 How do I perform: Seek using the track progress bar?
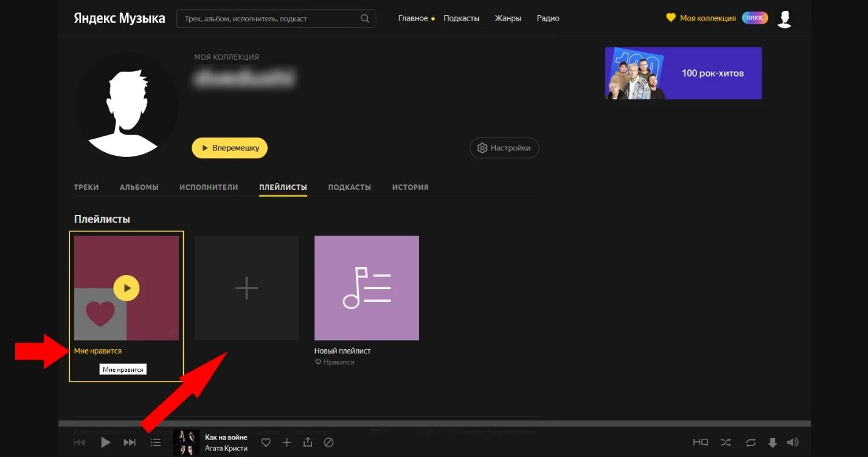[434, 424]
